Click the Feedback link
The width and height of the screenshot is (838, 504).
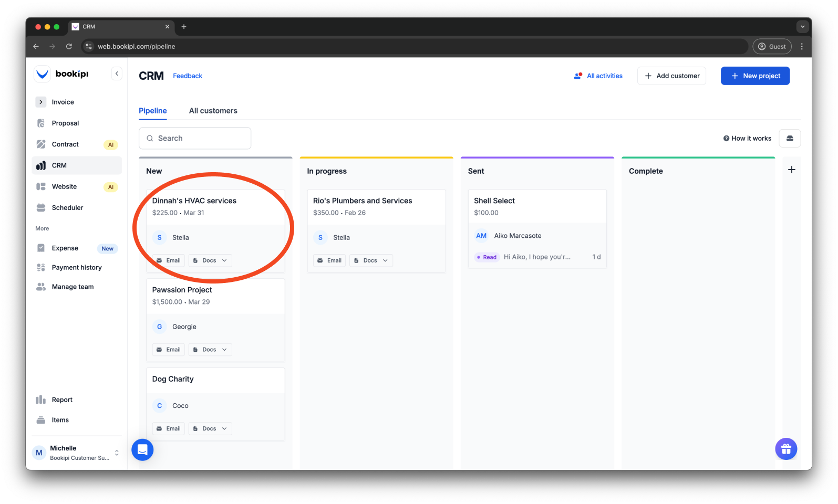point(188,76)
